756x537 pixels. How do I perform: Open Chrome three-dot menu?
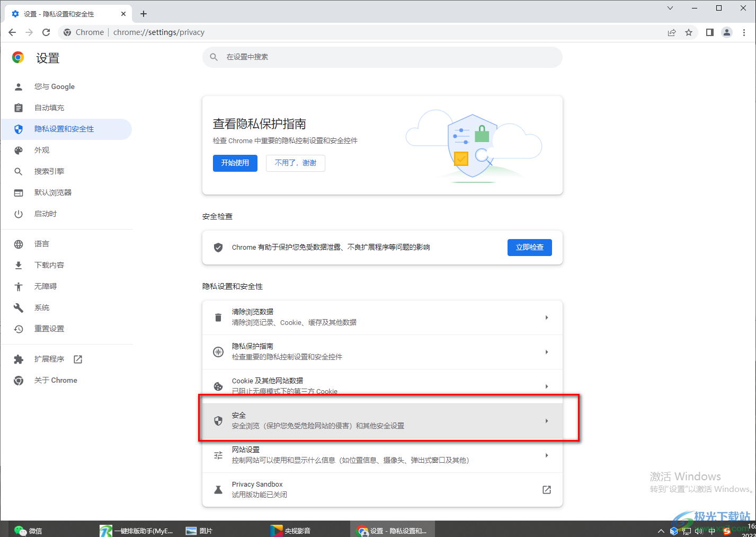(x=744, y=32)
